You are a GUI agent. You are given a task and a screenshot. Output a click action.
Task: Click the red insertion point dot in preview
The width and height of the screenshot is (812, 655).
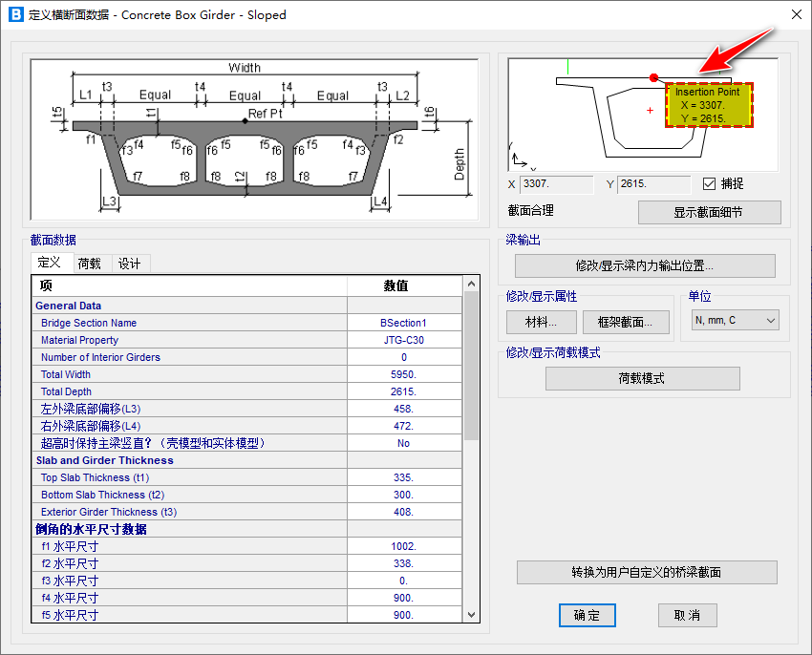click(x=653, y=77)
